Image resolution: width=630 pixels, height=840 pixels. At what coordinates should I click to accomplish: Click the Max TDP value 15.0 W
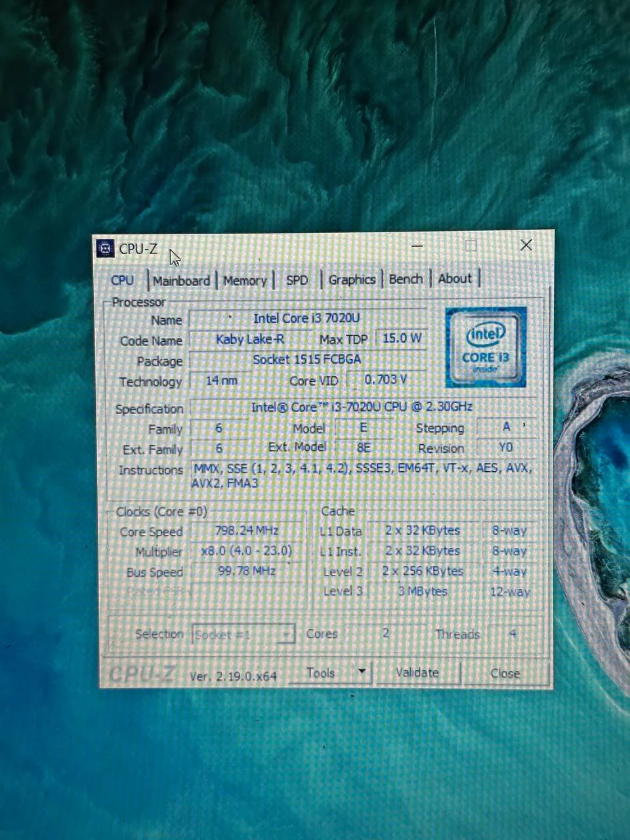point(402,338)
